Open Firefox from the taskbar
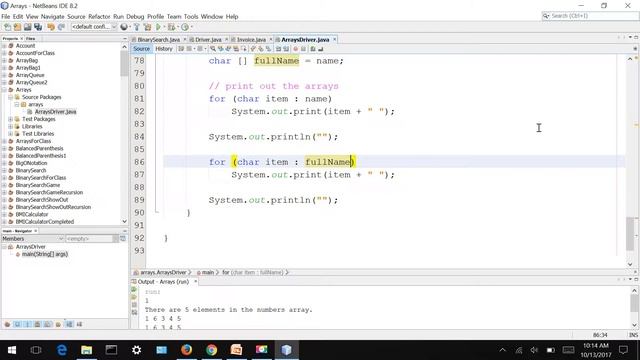640x360 pixels. pos(187,350)
